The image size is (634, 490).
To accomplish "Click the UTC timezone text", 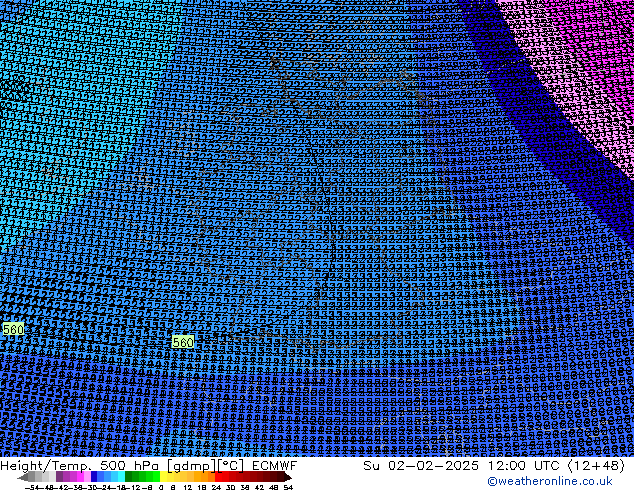I will tap(549, 466).
